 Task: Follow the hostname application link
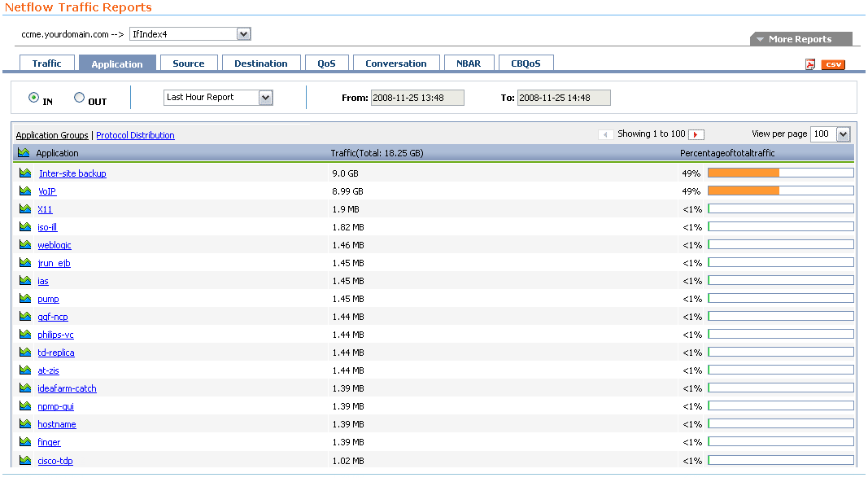pyautogui.click(x=57, y=424)
